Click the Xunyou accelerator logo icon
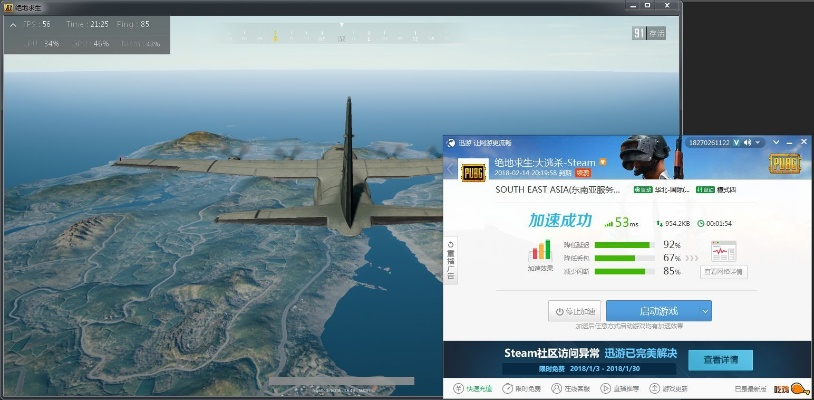The image size is (814, 400). tap(451, 143)
